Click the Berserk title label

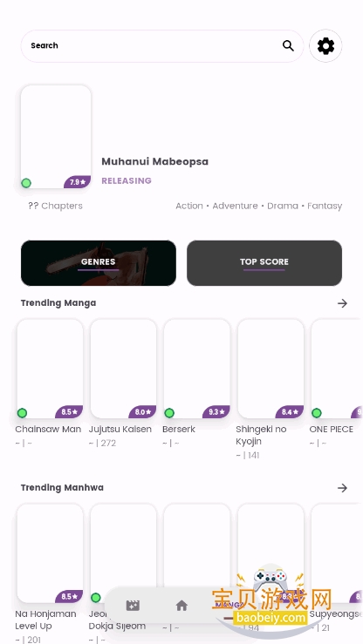pos(179,430)
